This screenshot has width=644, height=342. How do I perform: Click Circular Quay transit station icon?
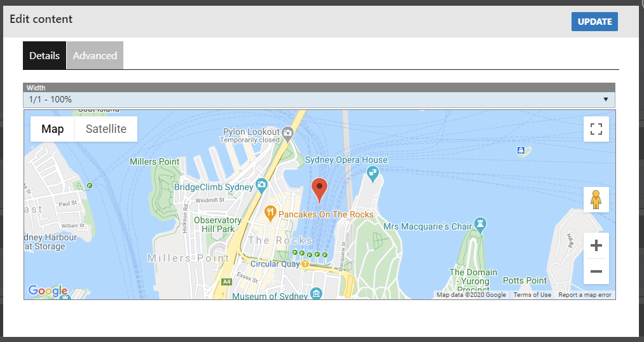click(x=305, y=263)
